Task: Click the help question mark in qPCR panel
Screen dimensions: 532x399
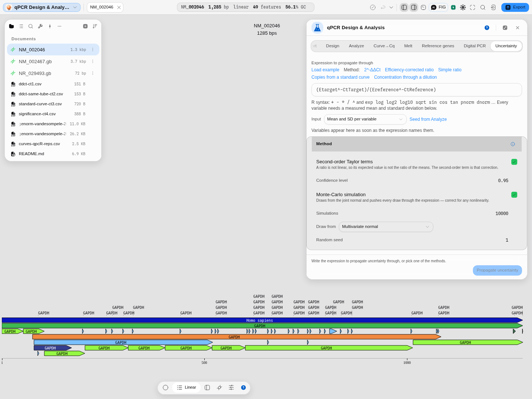Action: click(x=487, y=28)
